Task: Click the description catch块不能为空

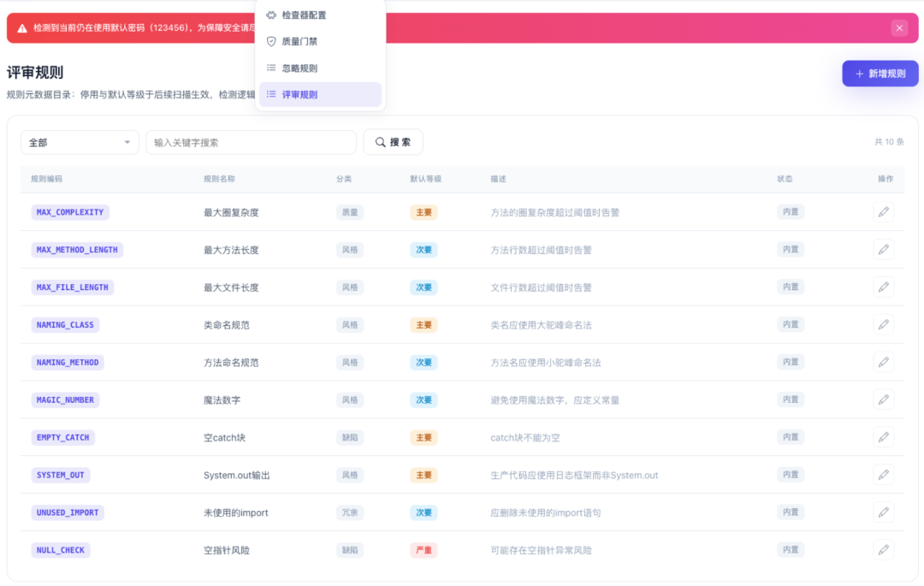Action: [525, 438]
